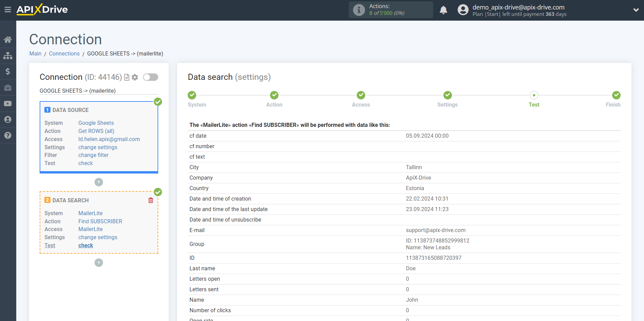Click the Data Search green check badge

[x=158, y=192]
